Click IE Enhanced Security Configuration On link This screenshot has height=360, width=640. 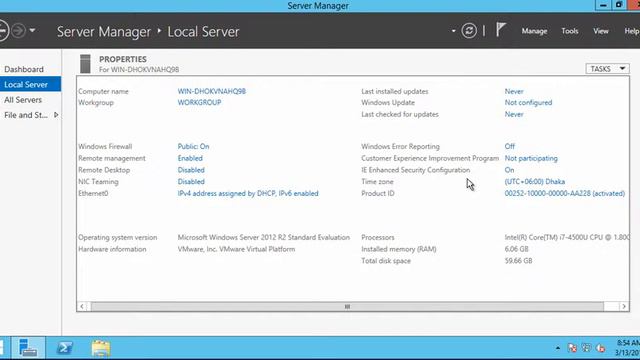(509, 170)
